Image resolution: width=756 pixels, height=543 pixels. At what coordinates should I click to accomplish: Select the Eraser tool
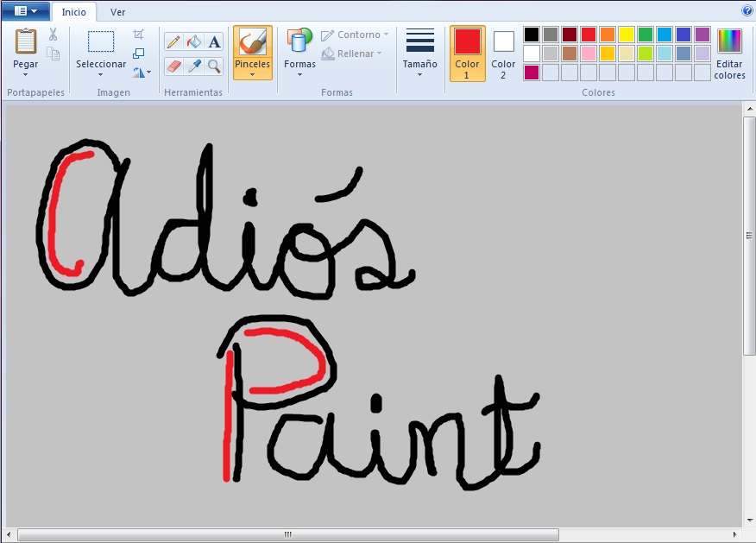(173, 66)
